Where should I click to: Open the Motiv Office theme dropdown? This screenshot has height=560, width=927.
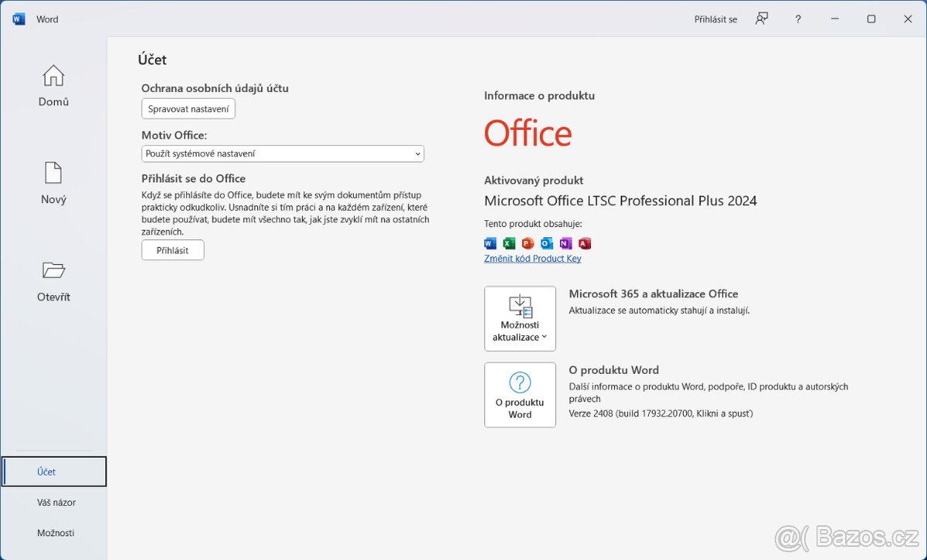[283, 154]
